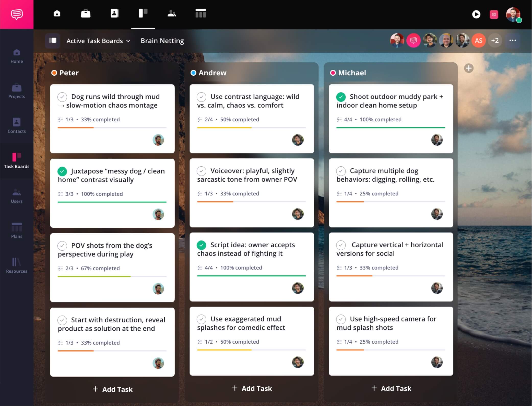Viewport: 532px width, 406px height.
Task: Add a new column with plus icon
Action: (469, 68)
